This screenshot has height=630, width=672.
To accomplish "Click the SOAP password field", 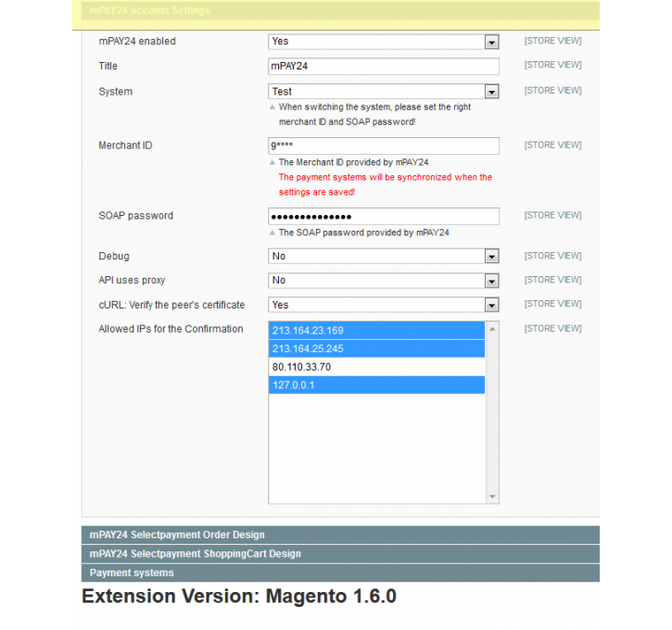I will coord(383,216).
